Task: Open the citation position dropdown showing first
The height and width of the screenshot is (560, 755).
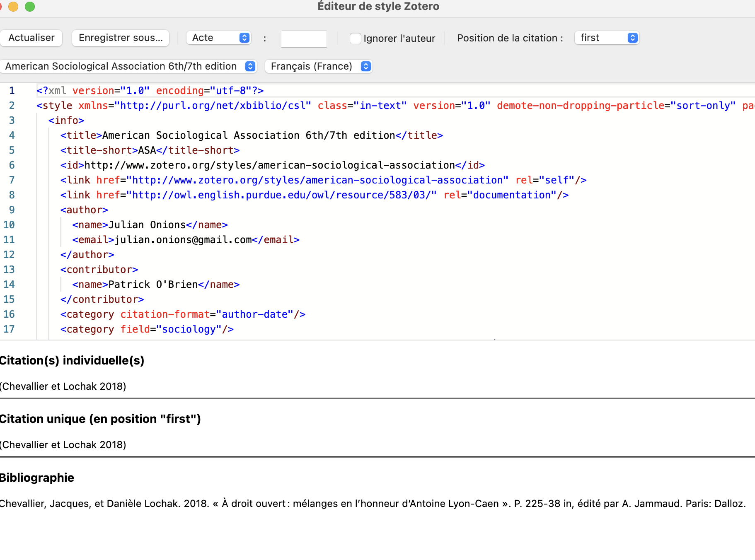Action: pos(607,38)
